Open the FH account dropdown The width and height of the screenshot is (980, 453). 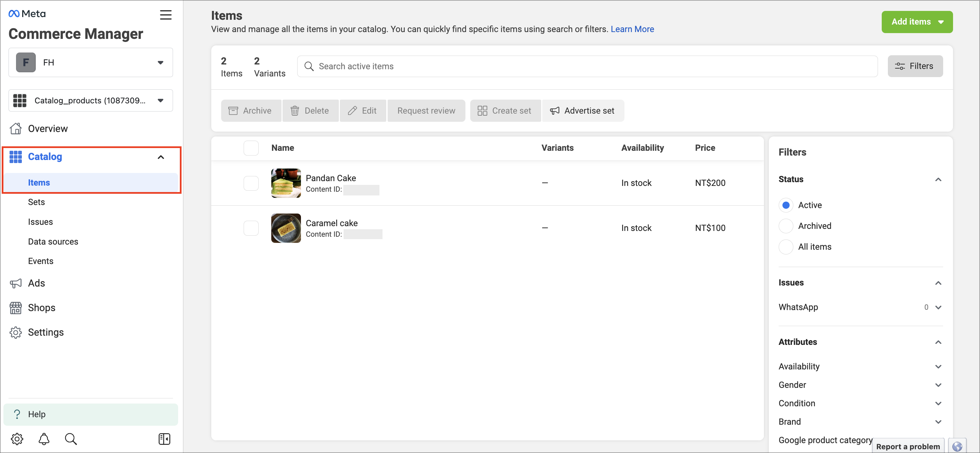tap(90, 62)
